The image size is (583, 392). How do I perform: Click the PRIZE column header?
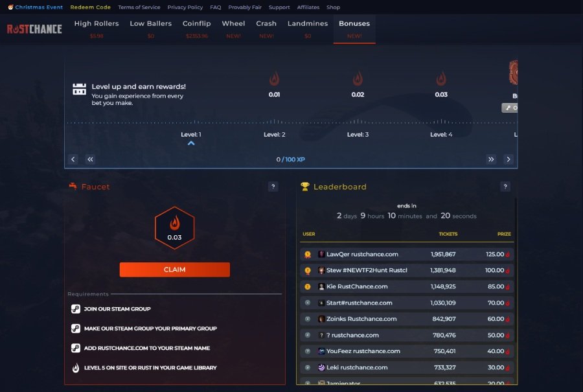click(x=504, y=234)
